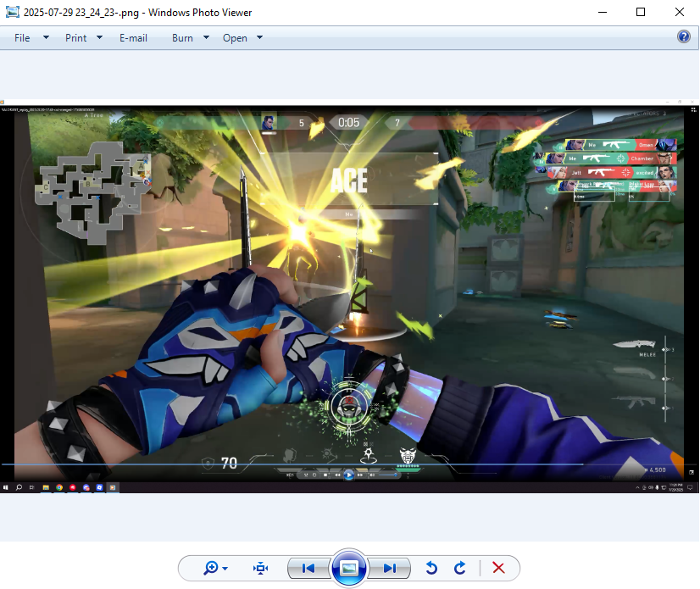Maximize the Windows Photo Viewer window
Screen dimensions: 700x589
[641, 12]
